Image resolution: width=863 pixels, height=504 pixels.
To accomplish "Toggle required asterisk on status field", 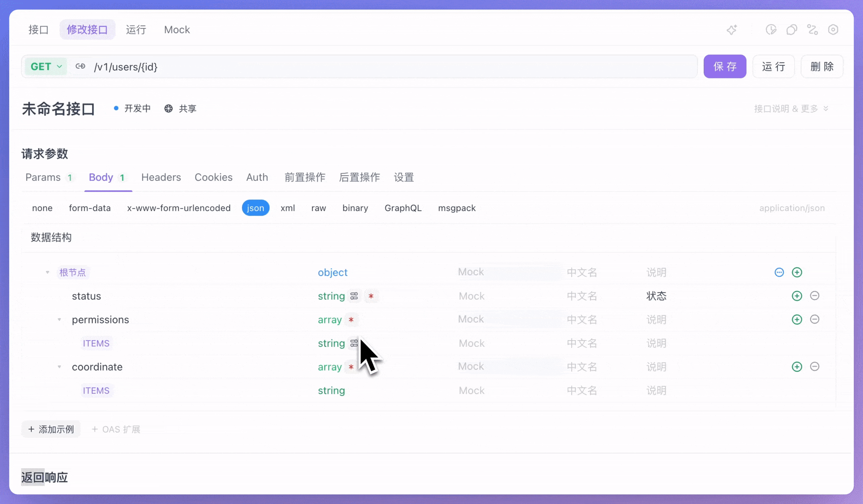I will tap(371, 296).
